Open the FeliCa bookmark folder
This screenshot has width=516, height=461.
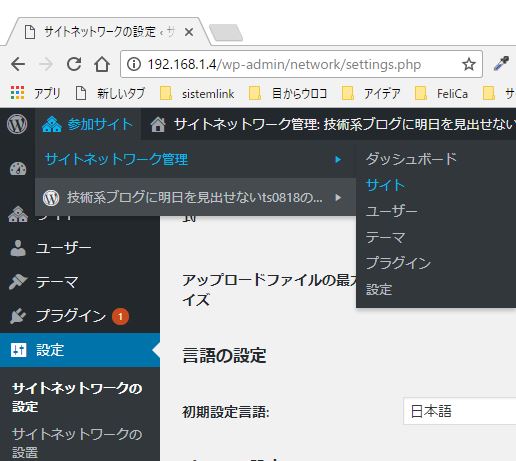(441, 93)
